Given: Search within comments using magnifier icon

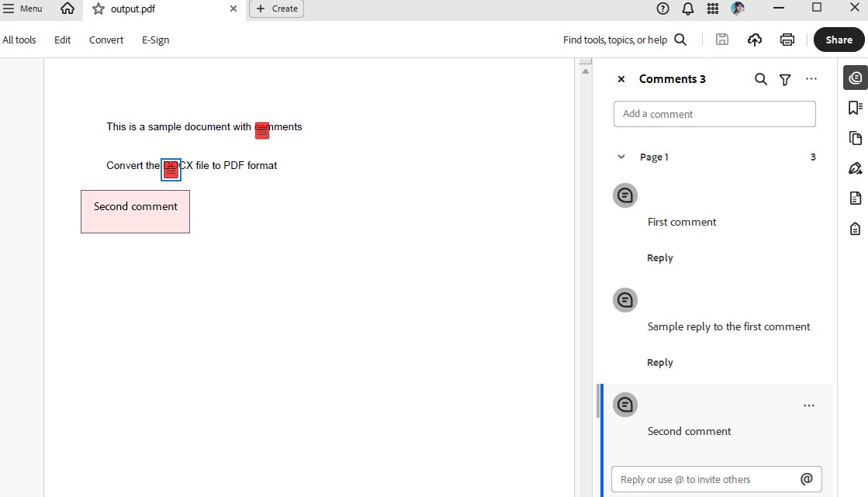Looking at the screenshot, I should click(x=760, y=78).
